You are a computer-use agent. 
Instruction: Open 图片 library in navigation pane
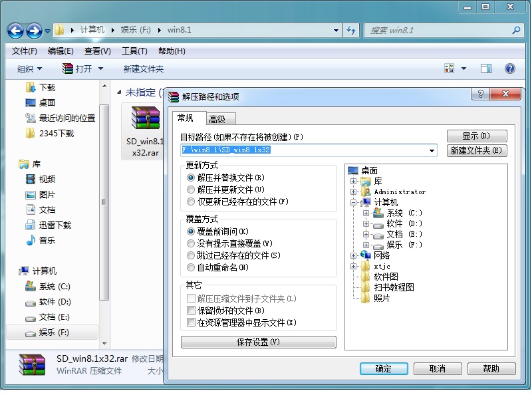click(x=41, y=195)
